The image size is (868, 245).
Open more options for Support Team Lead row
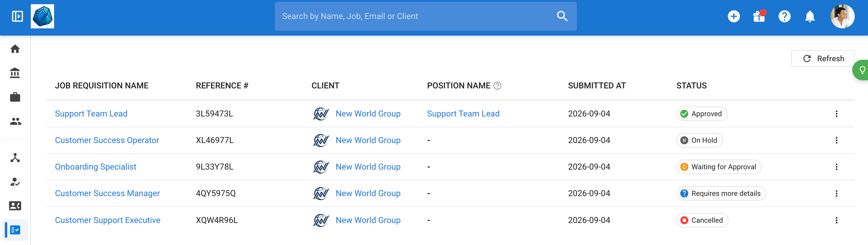tap(836, 114)
